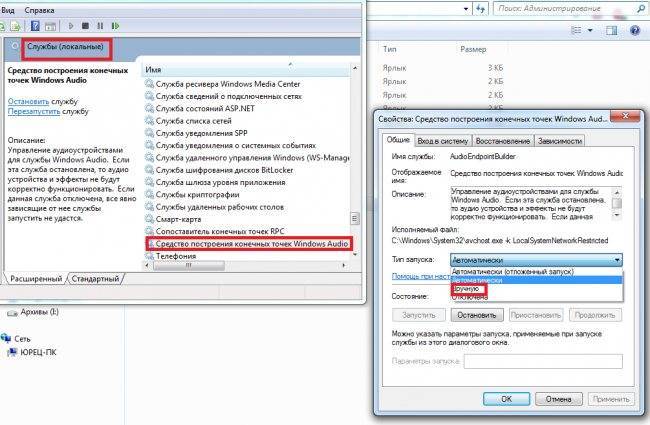This screenshot has width=650, height=425.
Task: Click the show/hide action pane toolbar icon
Action: click(50, 26)
